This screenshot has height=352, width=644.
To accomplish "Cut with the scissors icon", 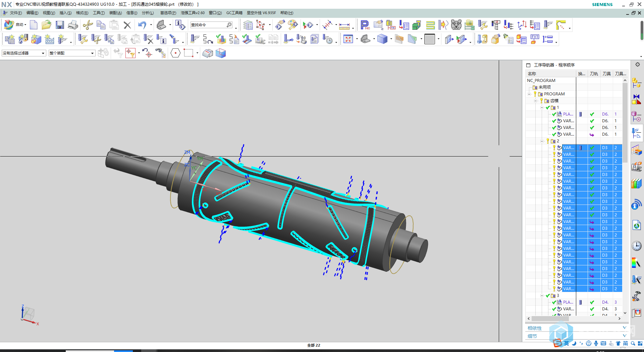I will [88, 25].
